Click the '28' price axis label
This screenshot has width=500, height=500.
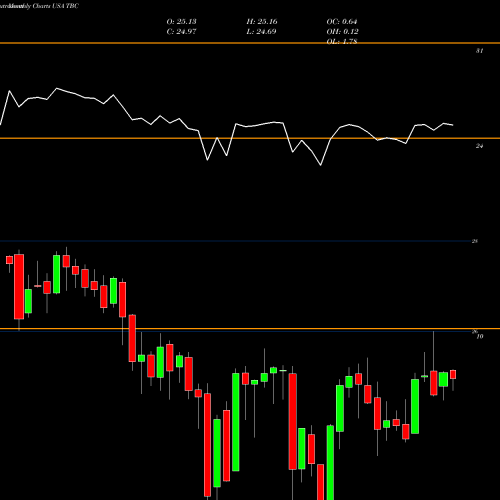tap(475, 241)
